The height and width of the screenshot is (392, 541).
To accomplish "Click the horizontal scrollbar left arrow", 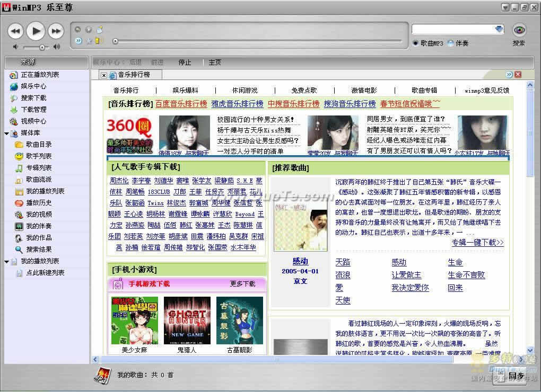I will tap(95, 360).
